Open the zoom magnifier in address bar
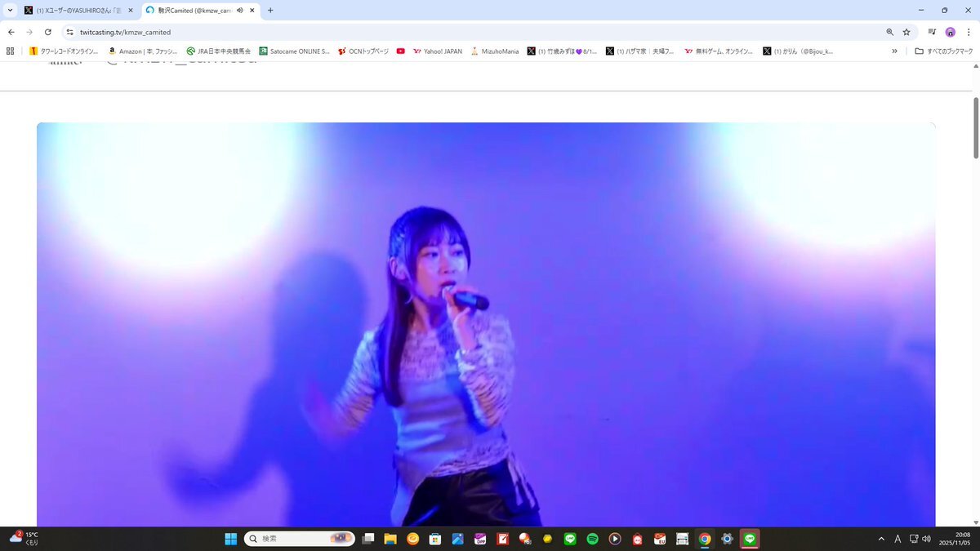This screenshot has height=551, width=980. (890, 32)
